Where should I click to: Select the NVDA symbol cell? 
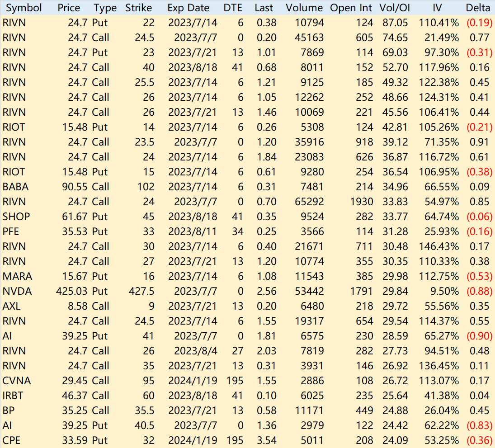click(x=17, y=291)
